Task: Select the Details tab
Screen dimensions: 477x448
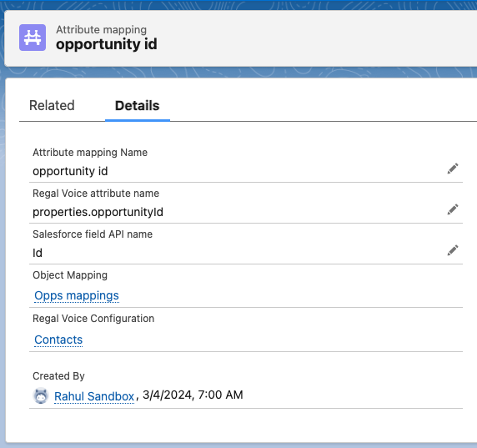Action: [x=138, y=106]
